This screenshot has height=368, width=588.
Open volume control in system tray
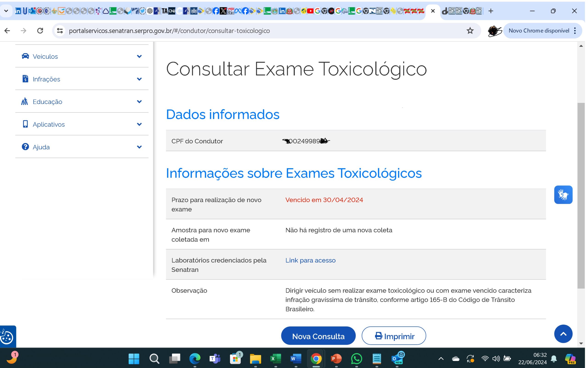[496, 359]
